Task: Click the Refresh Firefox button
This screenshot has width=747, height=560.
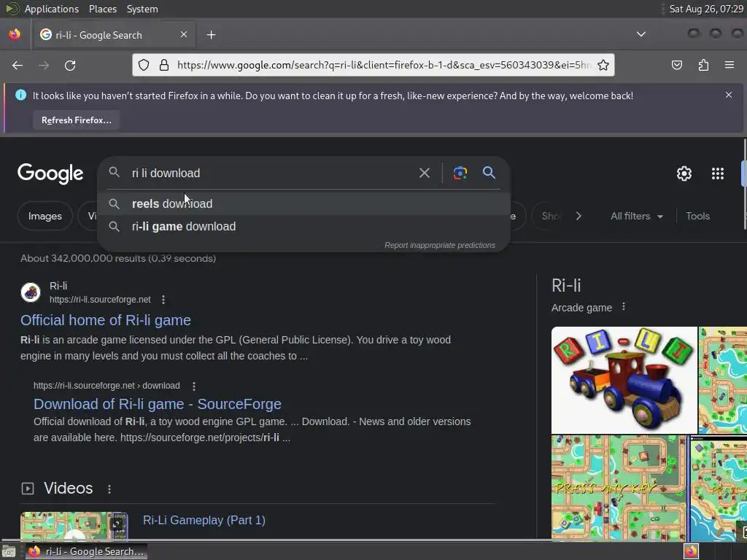Action: (76, 120)
